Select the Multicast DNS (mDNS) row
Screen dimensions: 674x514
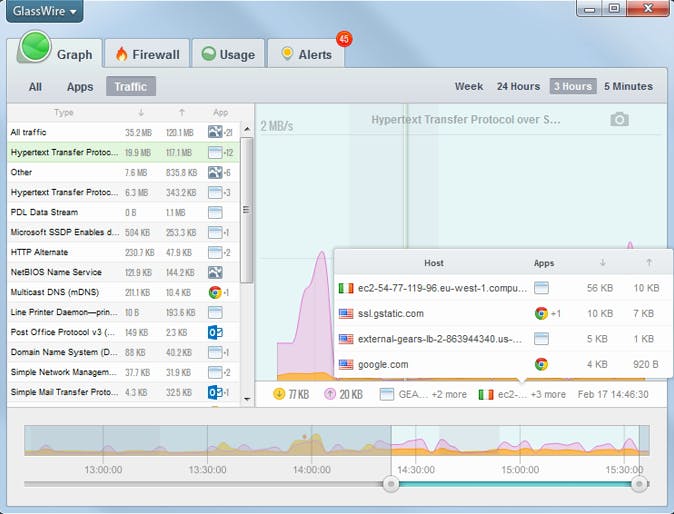123,292
